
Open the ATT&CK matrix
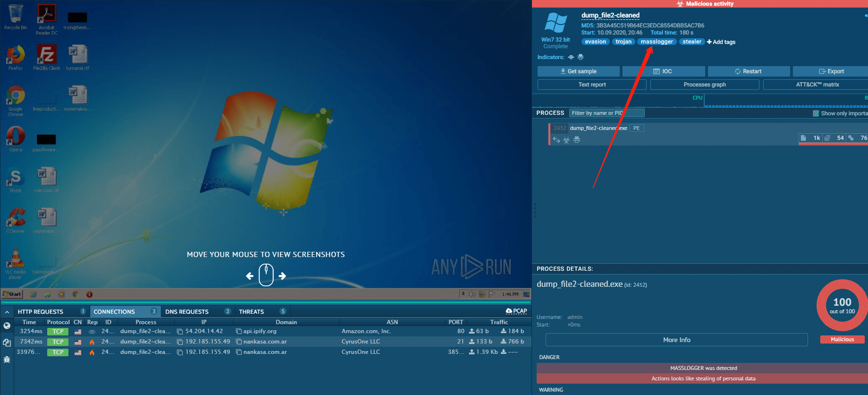click(x=816, y=85)
